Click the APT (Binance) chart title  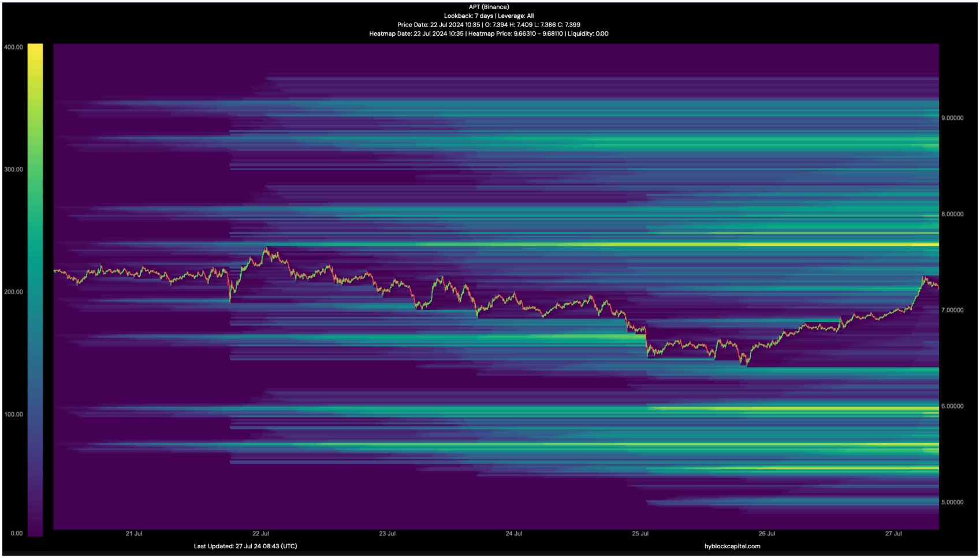pos(489,7)
